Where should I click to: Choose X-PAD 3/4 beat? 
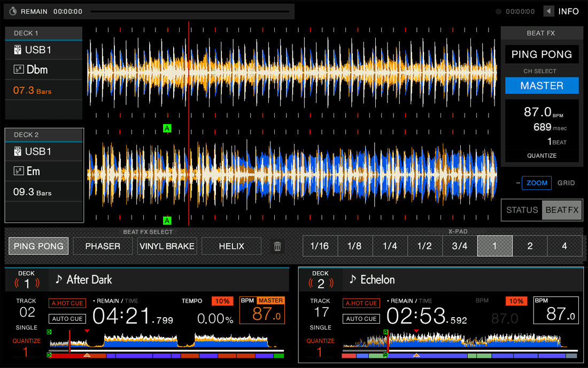pyautogui.click(x=460, y=246)
